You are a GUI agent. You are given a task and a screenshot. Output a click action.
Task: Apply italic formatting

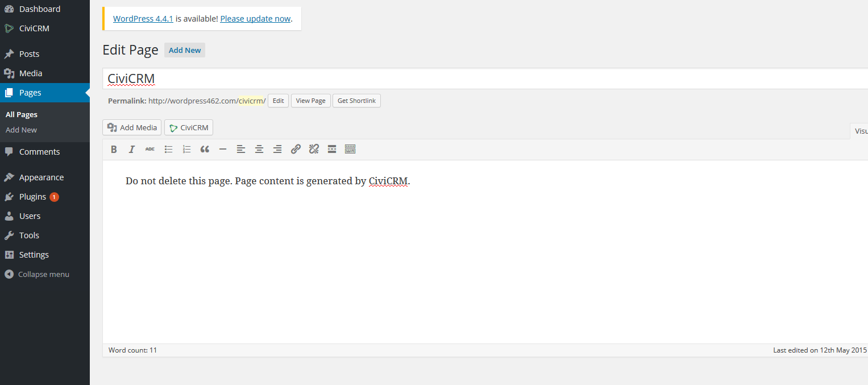coord(132,149)
